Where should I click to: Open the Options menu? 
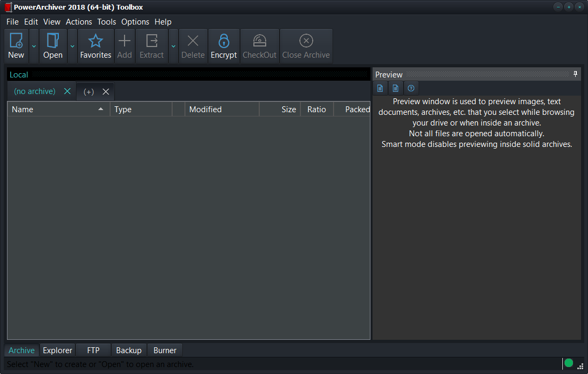(x=135, y=22)
